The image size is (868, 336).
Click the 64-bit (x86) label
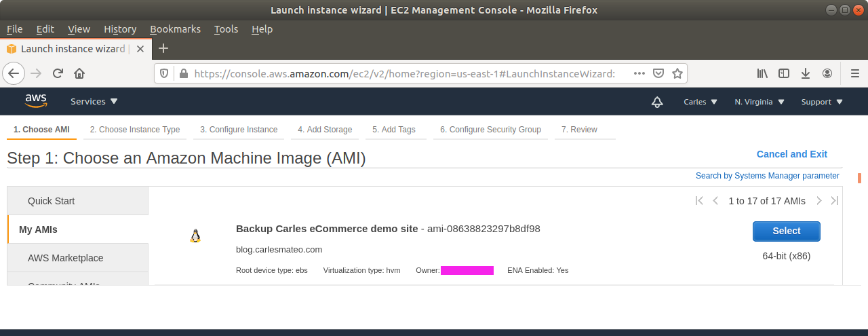(x=787, y=256)
